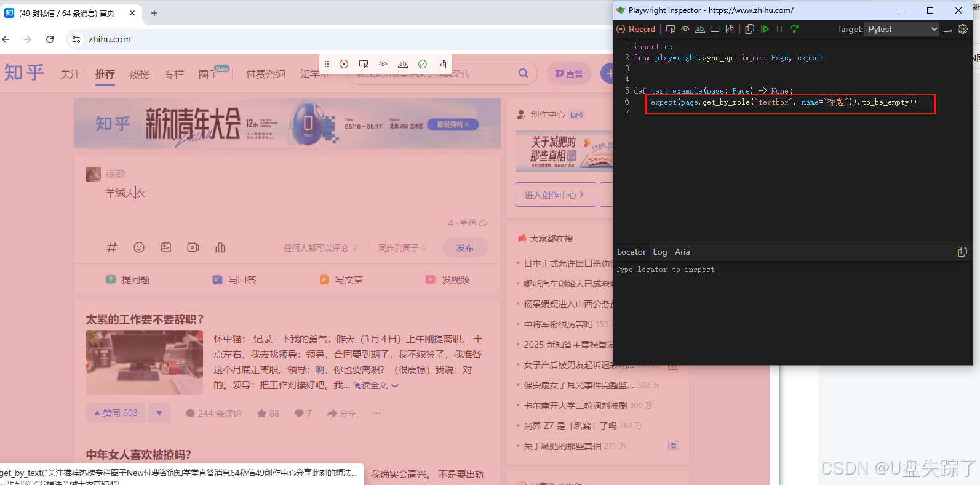The image size is (980, 485).
Task: Open the 关注 navigation tab
Action: tap(71, 74)
